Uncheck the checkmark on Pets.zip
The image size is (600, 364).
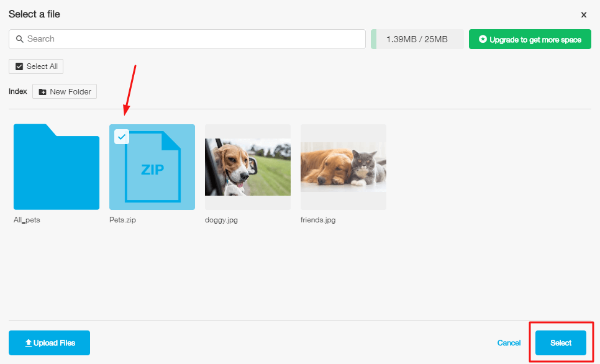coord(122,137)
